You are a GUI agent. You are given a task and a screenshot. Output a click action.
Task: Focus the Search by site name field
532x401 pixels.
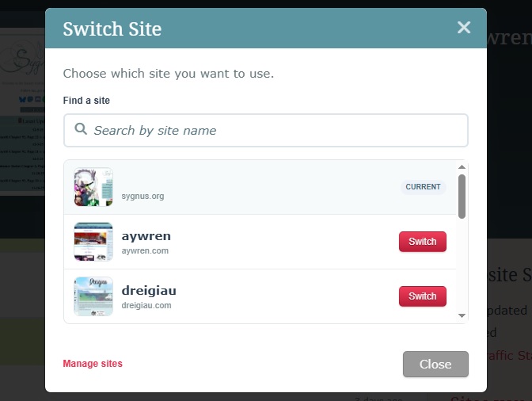coord(266,131)
